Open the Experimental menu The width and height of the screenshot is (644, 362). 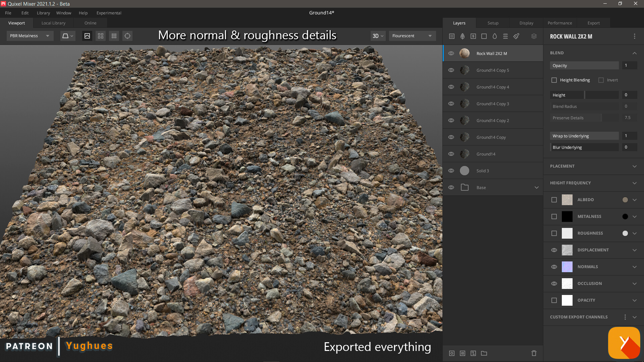point(109,13)
